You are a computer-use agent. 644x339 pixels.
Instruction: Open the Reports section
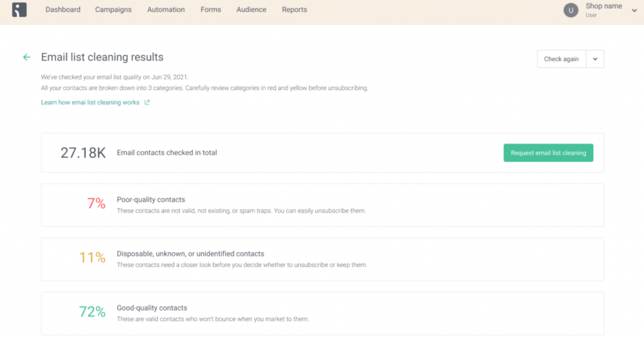tap(294, 9)
